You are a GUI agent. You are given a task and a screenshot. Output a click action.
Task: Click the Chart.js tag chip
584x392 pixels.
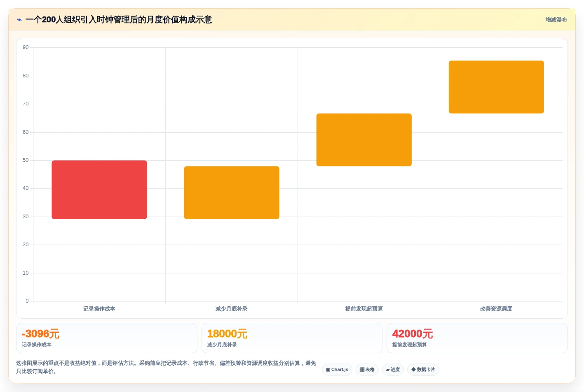click(x=337, y=369)
